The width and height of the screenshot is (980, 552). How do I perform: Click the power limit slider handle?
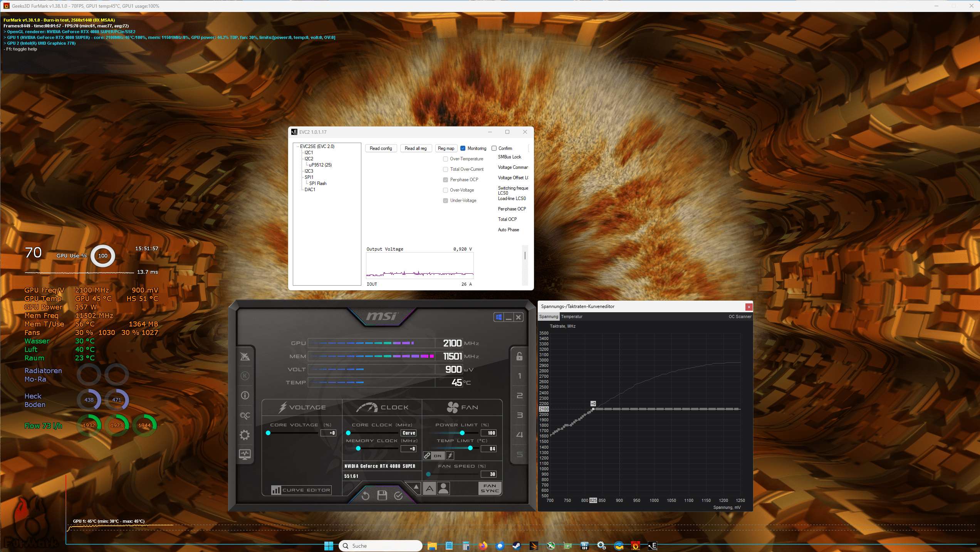pos(462,433)
